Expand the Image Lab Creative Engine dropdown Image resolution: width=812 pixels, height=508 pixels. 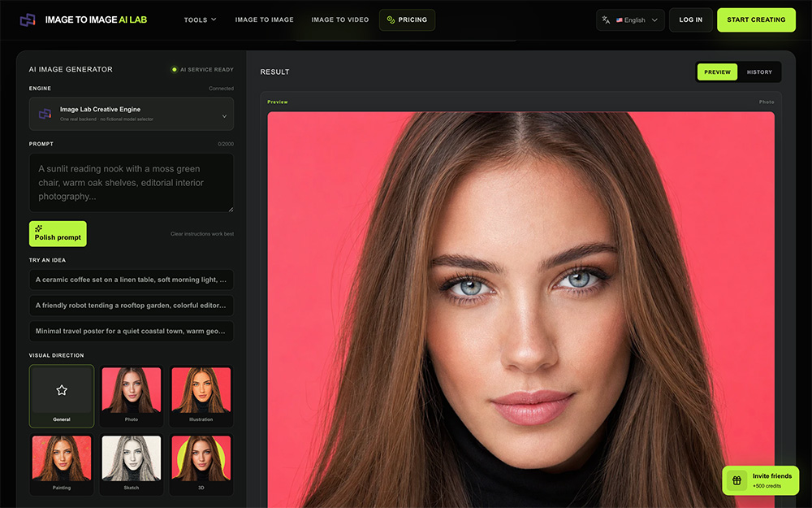(x=131, y=114)
